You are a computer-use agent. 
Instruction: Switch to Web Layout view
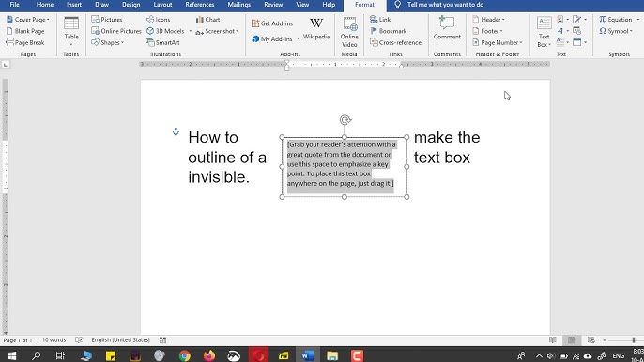click(x=591, y=339)
